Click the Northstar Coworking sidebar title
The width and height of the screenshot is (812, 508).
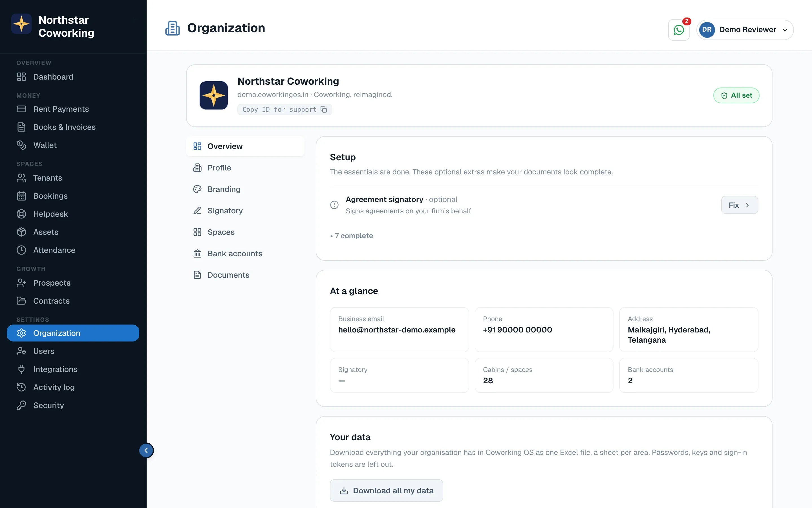click(x=67, y=27)
